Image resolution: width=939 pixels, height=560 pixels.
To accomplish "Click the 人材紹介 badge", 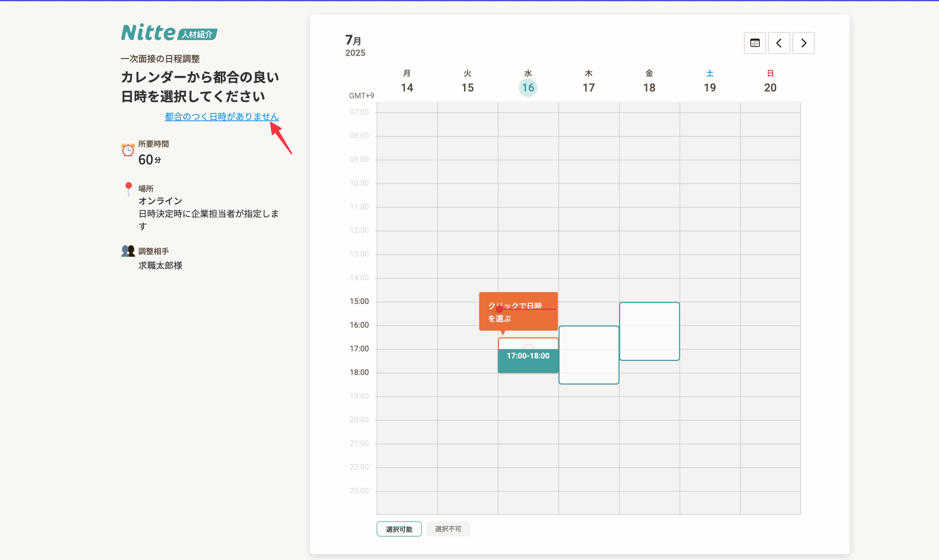I will click(x=197, y=34).
